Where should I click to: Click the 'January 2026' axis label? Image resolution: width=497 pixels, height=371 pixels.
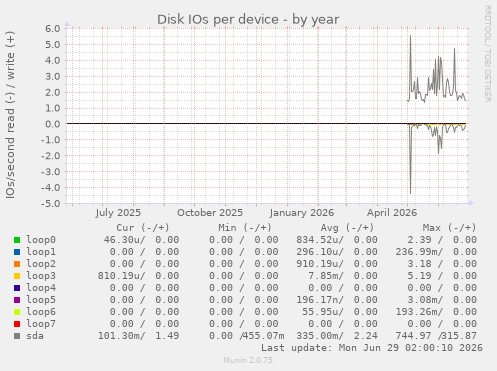coord(302,213)
